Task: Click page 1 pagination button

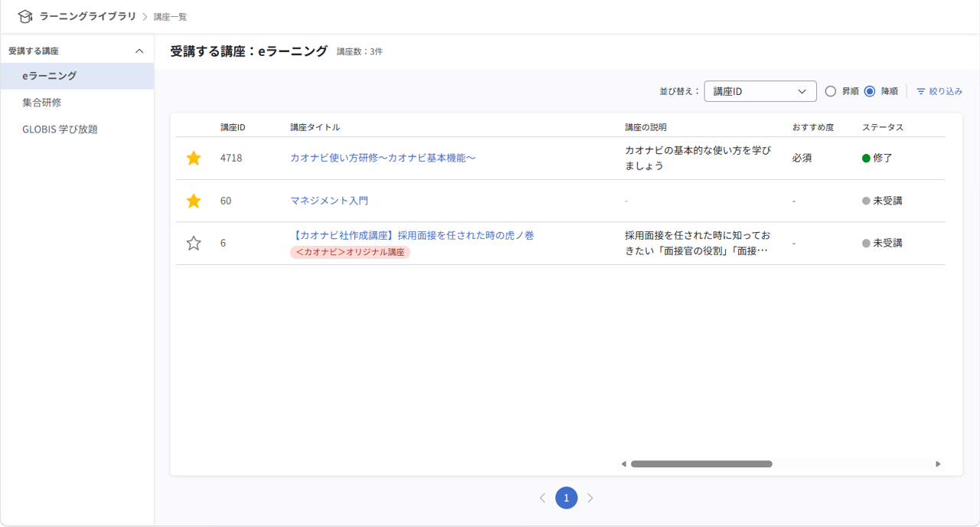Action: [567, 498]
